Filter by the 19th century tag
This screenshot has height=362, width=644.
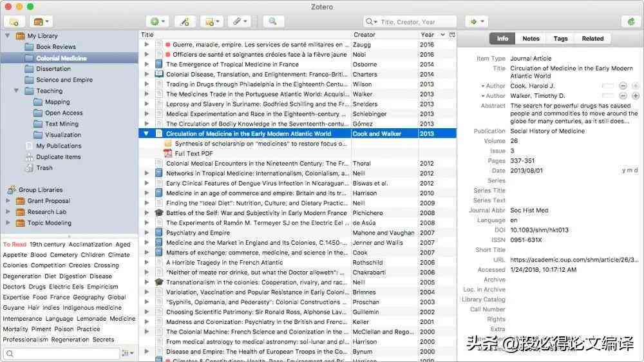(47, 244)
